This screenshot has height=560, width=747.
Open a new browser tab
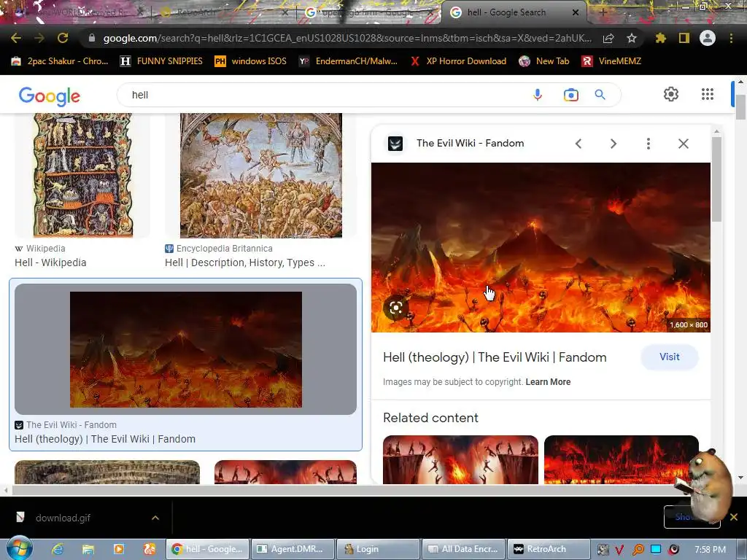pos(603,12)
